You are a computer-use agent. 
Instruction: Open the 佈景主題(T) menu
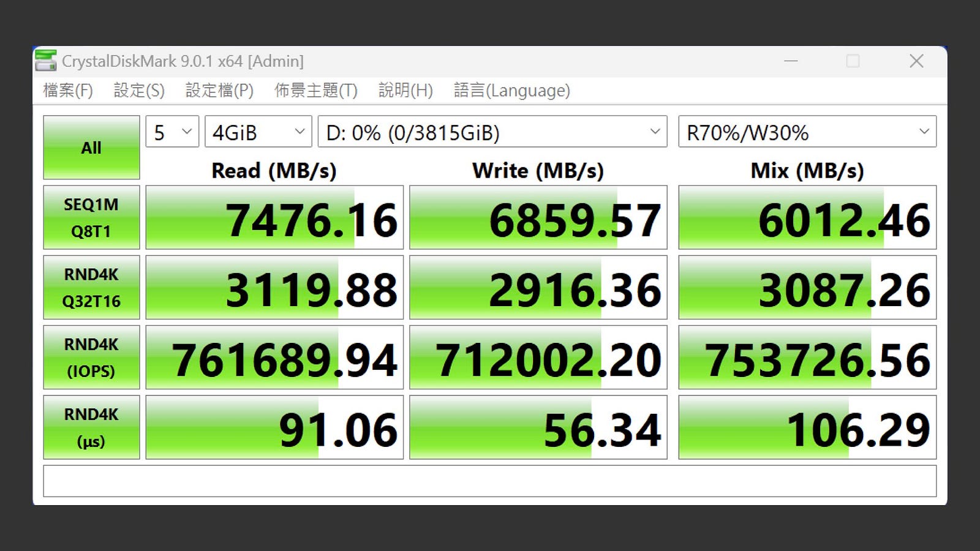coord(315,91)
